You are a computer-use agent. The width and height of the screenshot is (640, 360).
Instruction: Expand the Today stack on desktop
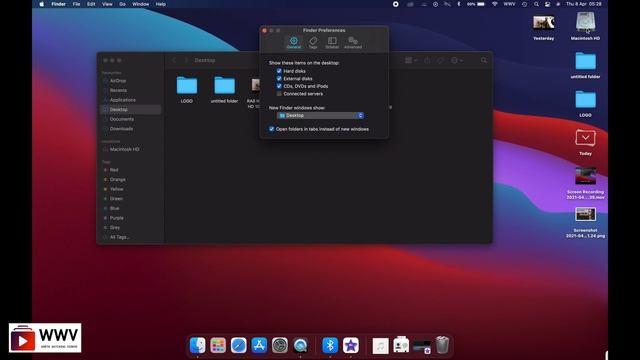click(585, 142)
